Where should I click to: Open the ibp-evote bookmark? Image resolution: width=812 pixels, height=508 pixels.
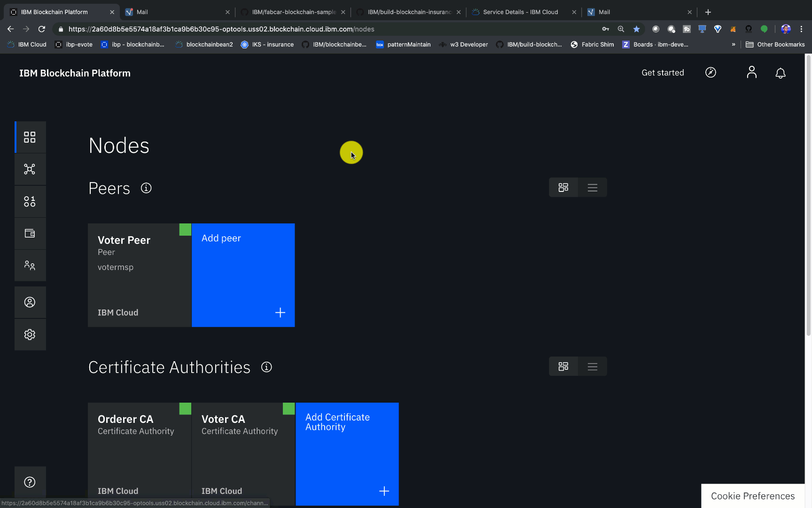click(x=74, y=44)
